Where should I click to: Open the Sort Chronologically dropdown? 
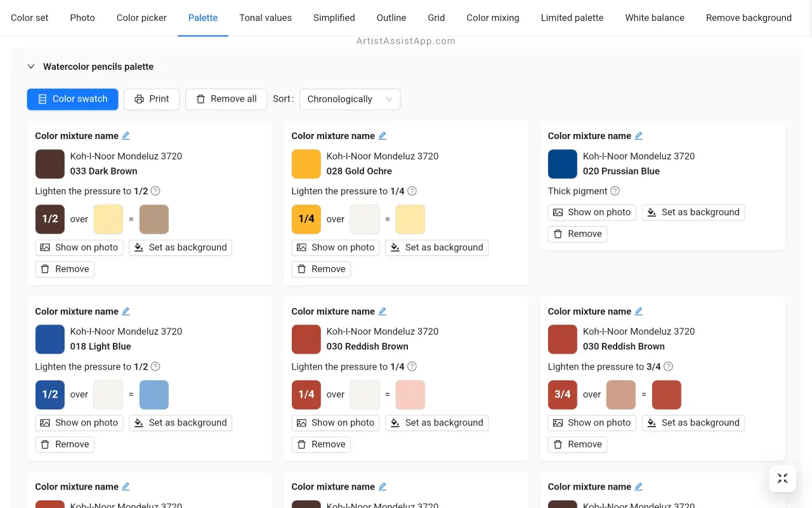(350, 99)
